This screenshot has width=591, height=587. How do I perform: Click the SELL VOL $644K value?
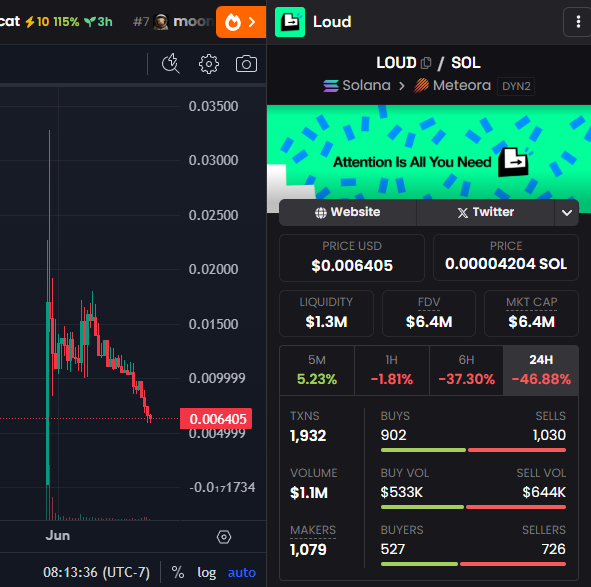[x=544, y=492]
